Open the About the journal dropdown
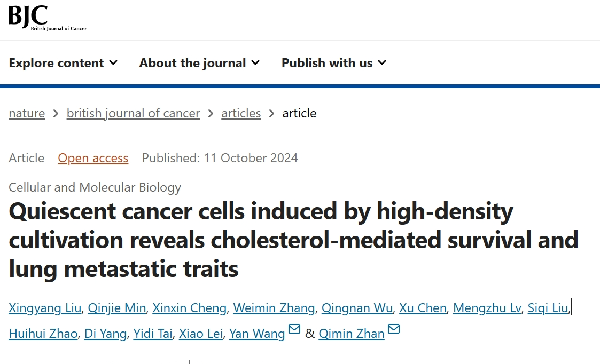The width and height of the screenshot is (600, 364). (199, 63)
